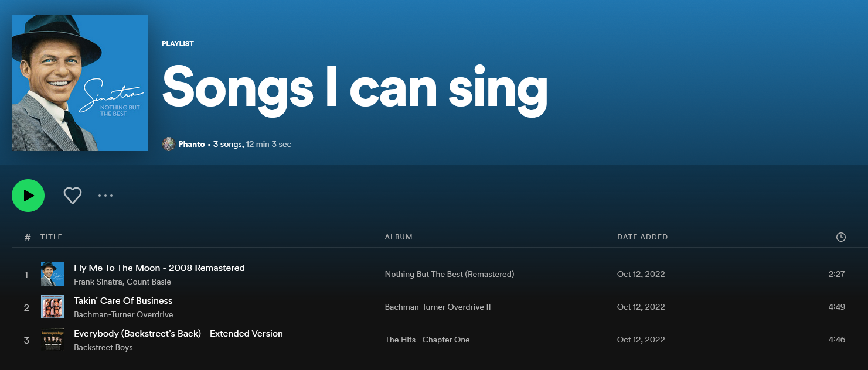Open the three-dot more options menu
This screenshot has height=370, width=868.
[105, 196]
